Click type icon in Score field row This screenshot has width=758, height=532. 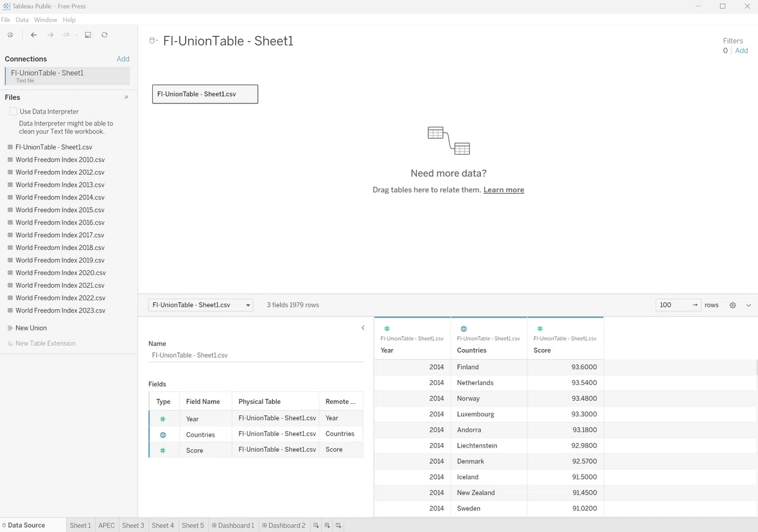pos(163,451)
